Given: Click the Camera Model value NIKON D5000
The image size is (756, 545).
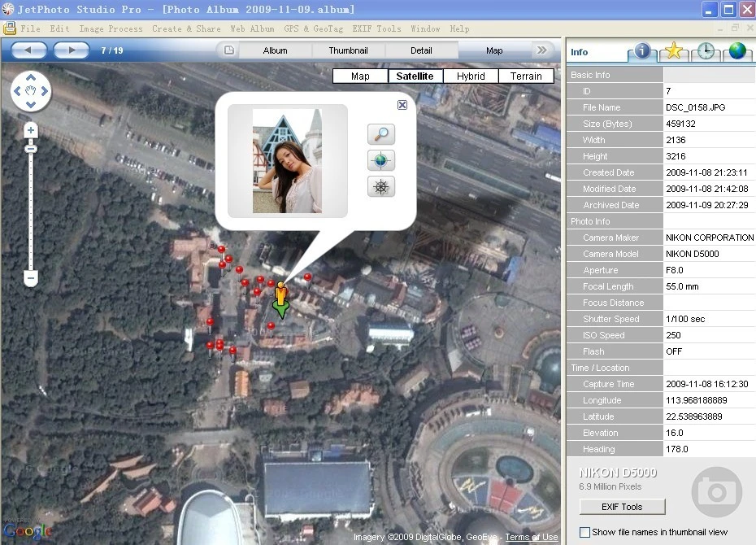Looking at the screenshot, I should pos(692,254).
